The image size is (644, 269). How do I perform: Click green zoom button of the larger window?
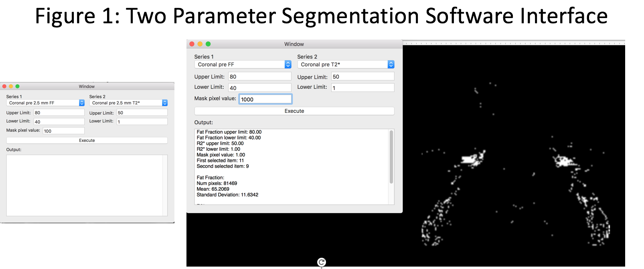[x=208, y=44]
